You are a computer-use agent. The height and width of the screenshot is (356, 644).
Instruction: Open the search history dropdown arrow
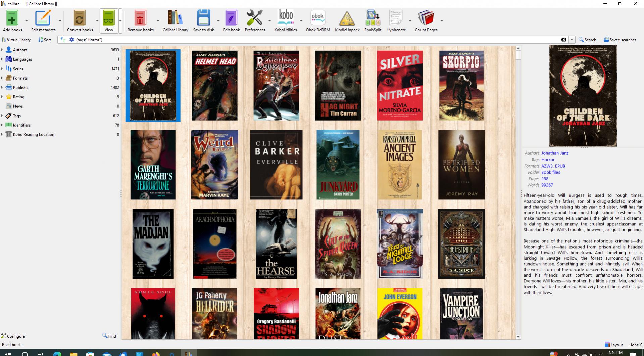coord(572,40)
